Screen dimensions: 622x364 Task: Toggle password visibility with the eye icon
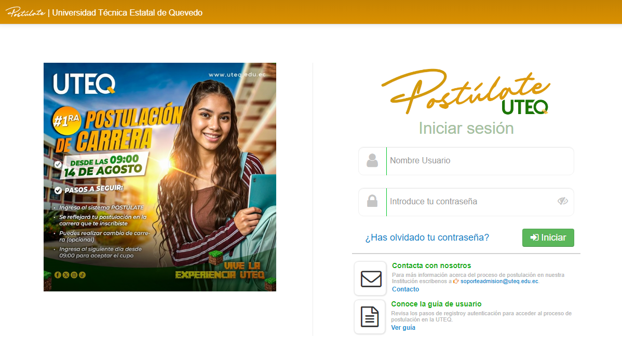click(562, 201)
